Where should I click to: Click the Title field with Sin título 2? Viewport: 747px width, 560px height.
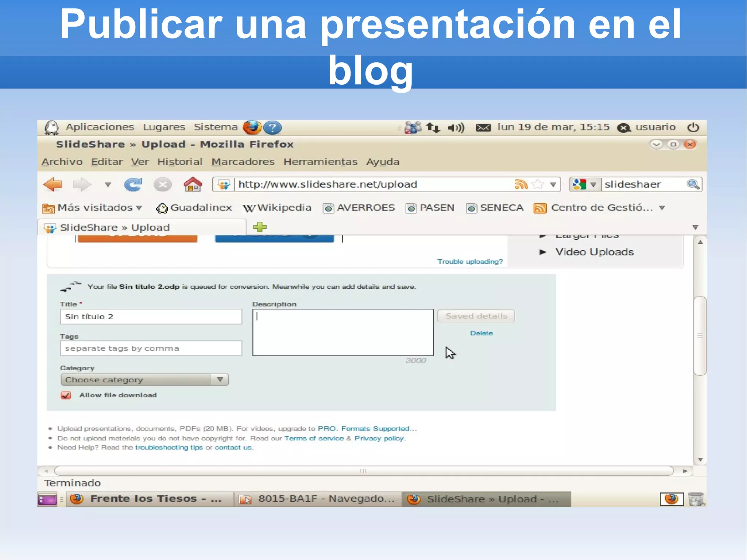(x=151, y=317)
